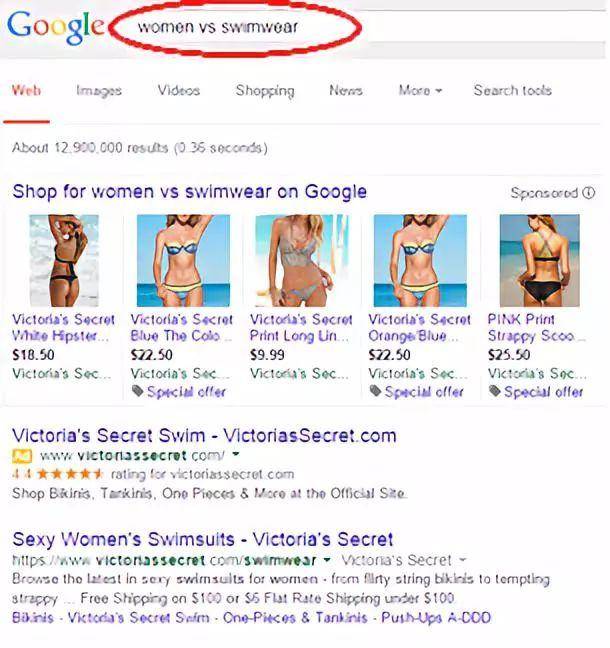Click the Google logo
Viewport: 610px width, 648px height.
point(56,27)
